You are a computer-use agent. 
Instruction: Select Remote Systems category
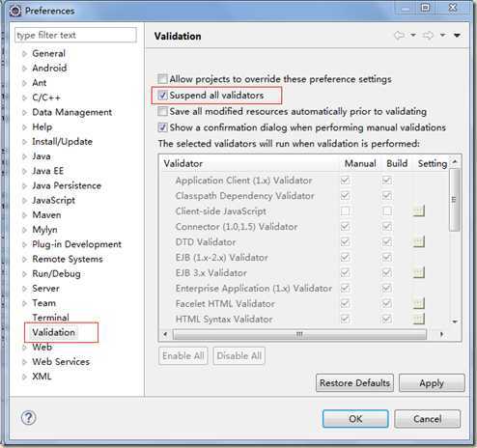click(68, 259)
